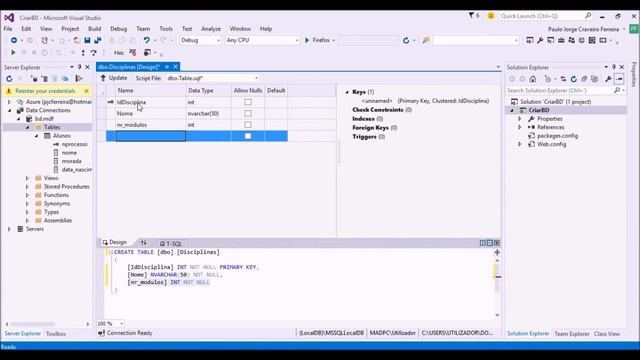Click the Update arrow button in table designer
The height and width of the screenshot is (360, 640).
click(x=114, y=78)
